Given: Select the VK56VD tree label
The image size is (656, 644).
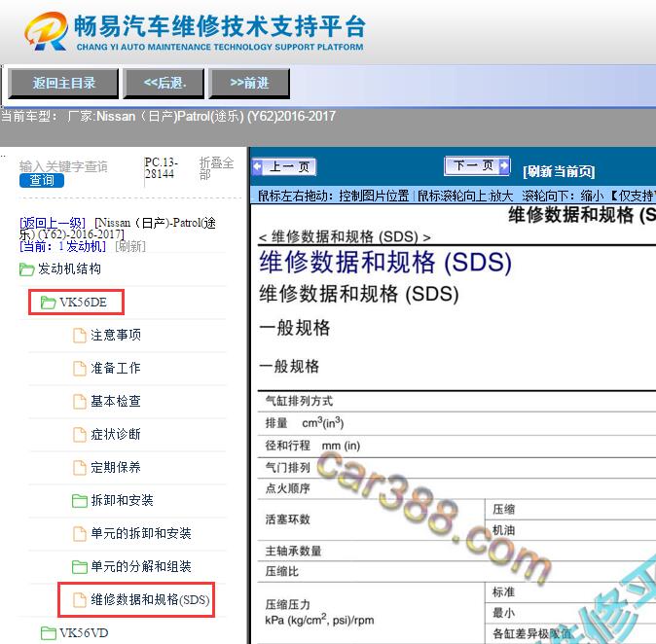Looking at the screenshot, I should [84, 632].
